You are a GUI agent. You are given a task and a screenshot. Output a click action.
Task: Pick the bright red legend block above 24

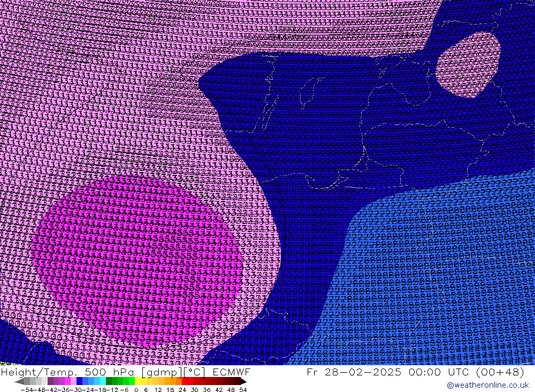[x=185, y=381]
